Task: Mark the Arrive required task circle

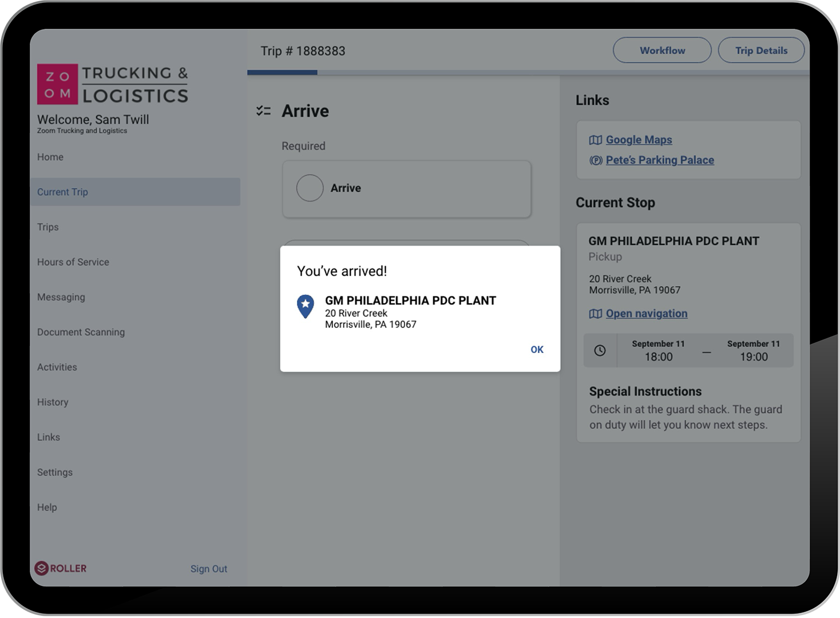Action: pyautogui.click(x=310, y=188)
